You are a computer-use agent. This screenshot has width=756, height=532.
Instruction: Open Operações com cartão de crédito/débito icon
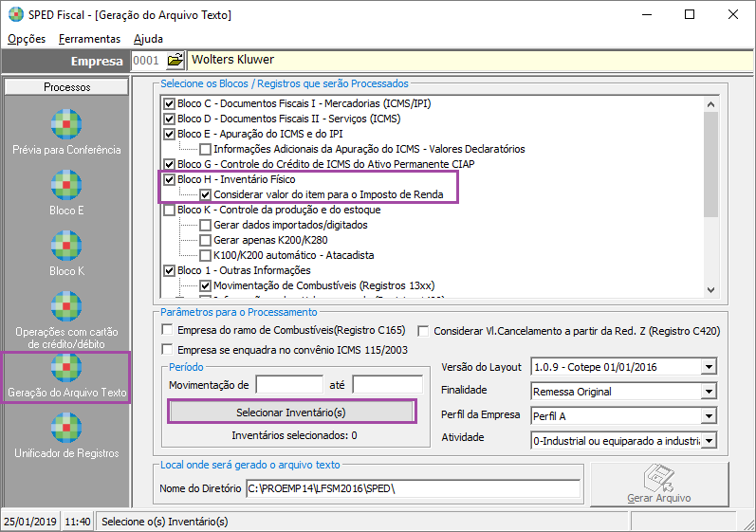click(66, 306)
